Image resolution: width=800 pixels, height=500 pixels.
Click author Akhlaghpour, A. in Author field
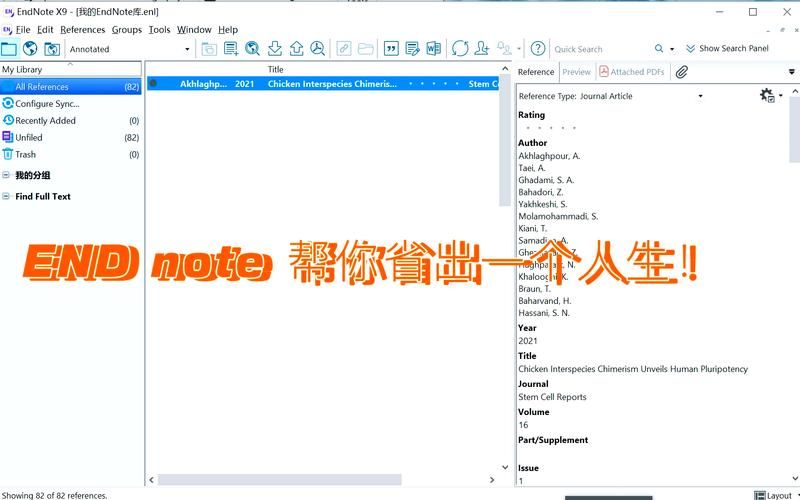click(549, 156)
